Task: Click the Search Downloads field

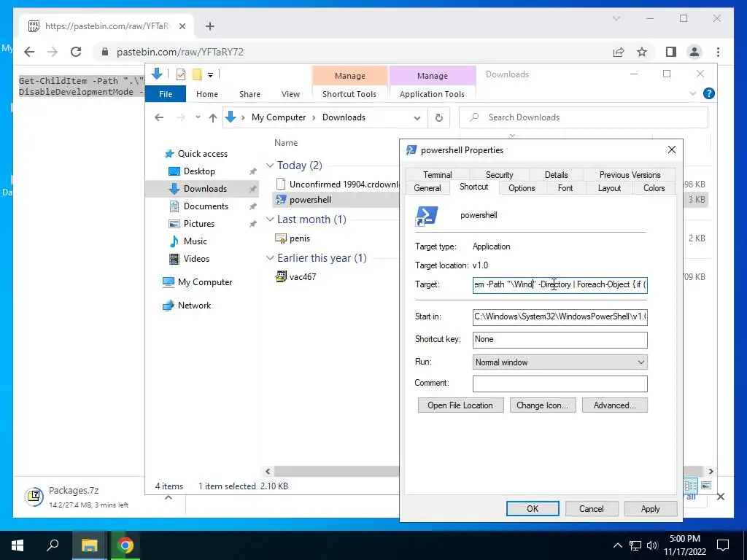Action: [584, 117]
